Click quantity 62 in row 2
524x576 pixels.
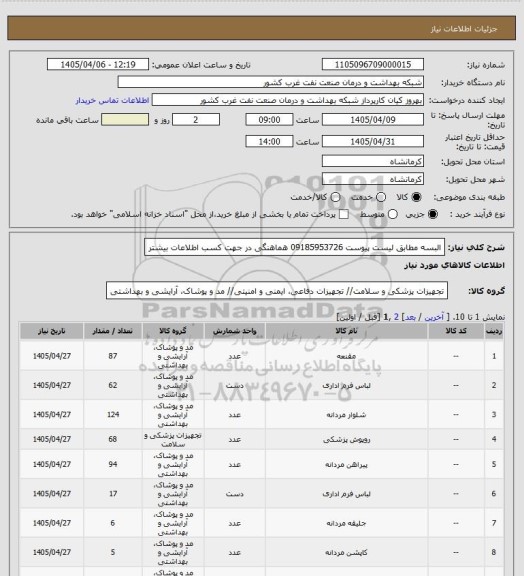coord(112,385)
